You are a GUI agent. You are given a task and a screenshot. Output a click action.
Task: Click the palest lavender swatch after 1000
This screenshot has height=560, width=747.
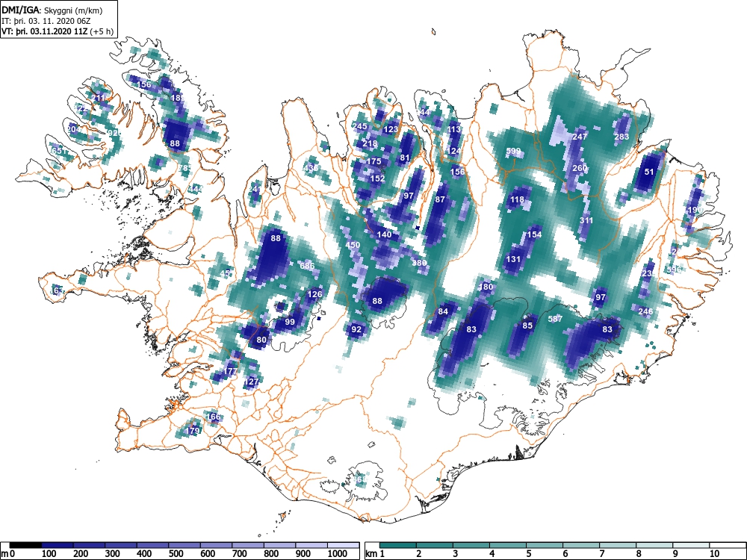click(x=343, y=545)
